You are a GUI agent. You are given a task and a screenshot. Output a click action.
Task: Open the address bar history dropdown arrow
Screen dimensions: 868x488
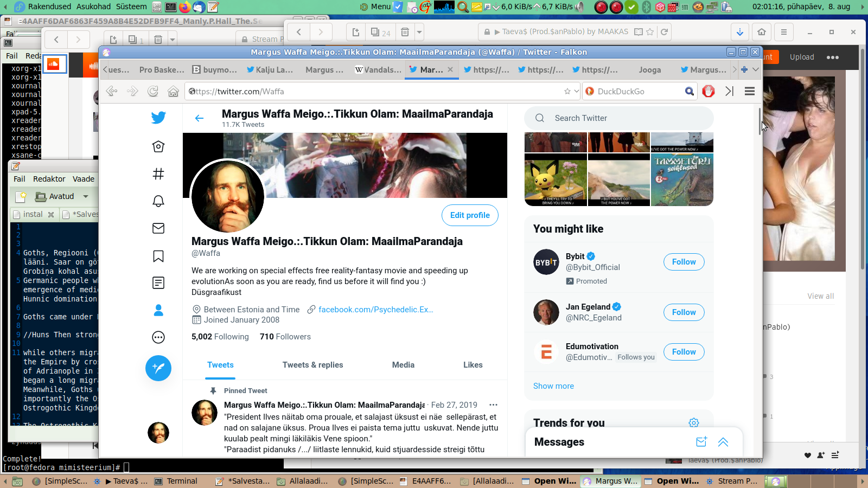(x=577, y=91)
